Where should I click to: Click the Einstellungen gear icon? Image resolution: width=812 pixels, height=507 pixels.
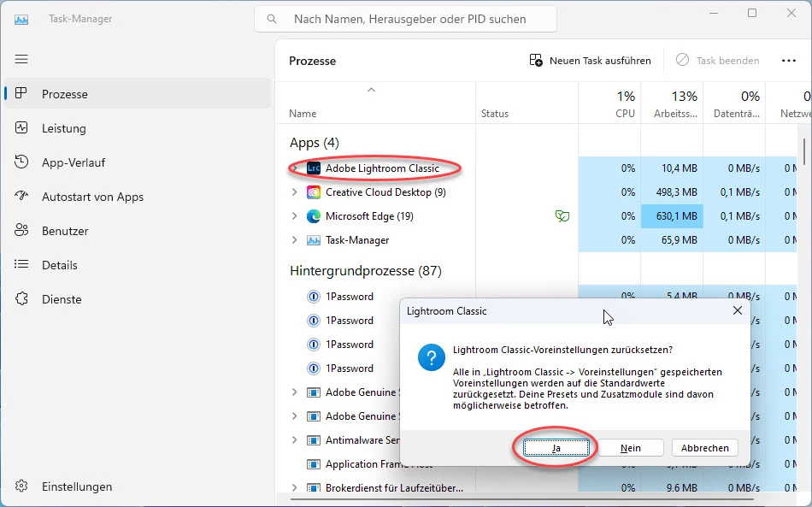(21, 486)
